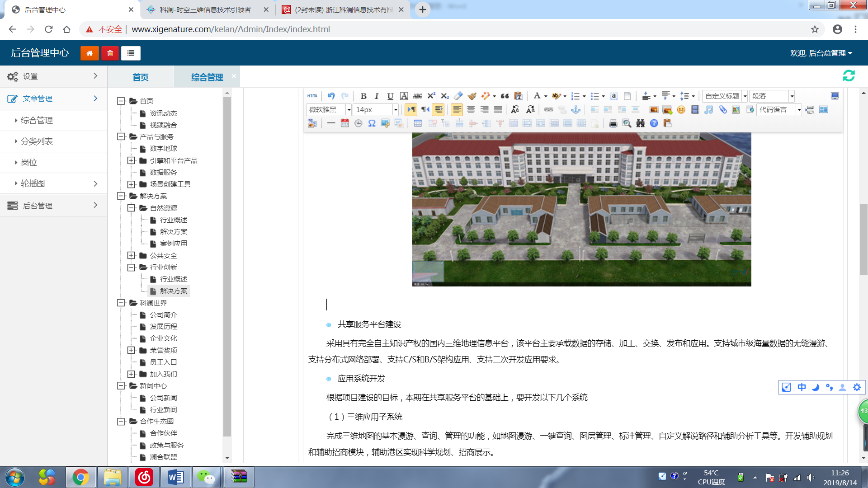Click the print icon in editor toolbar
Screen dimensions: 868x488
613,123
